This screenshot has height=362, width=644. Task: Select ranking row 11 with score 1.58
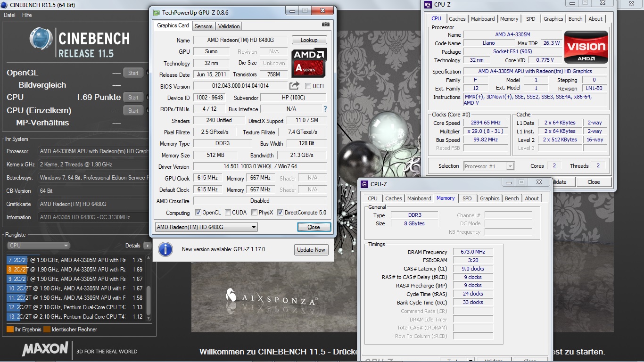(75, 298)
